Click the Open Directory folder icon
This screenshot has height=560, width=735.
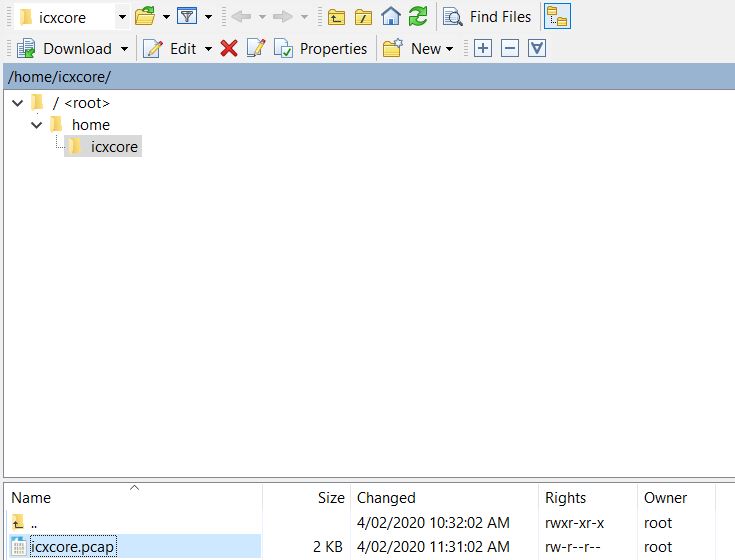pos(145,16)
